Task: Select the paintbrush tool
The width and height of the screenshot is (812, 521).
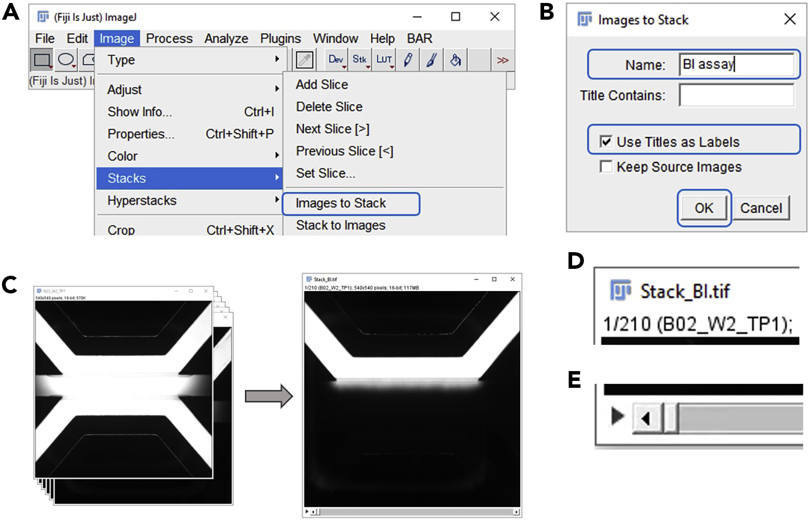Action: coord(431,59)
